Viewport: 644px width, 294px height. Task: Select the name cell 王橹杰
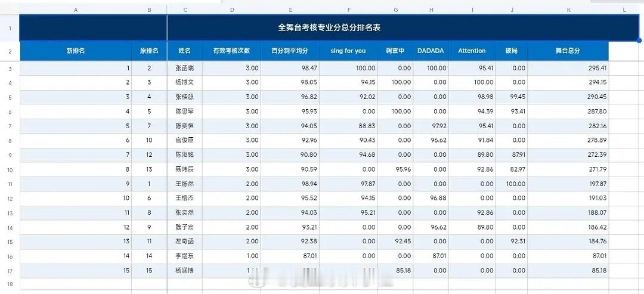185,199
